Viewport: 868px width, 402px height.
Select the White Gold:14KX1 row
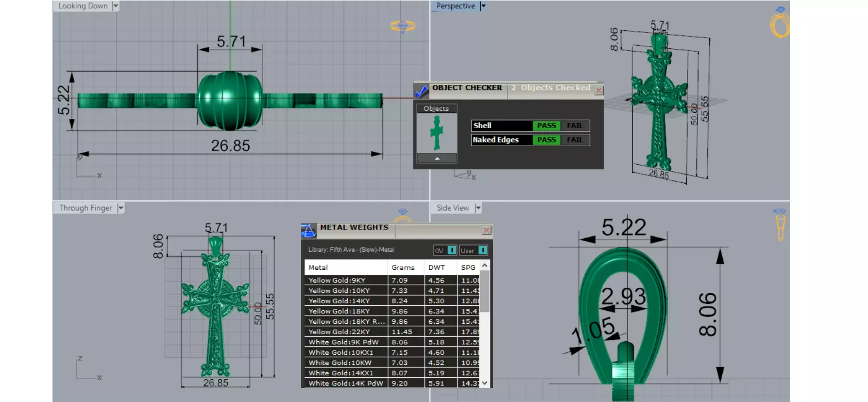coord(392,373)
